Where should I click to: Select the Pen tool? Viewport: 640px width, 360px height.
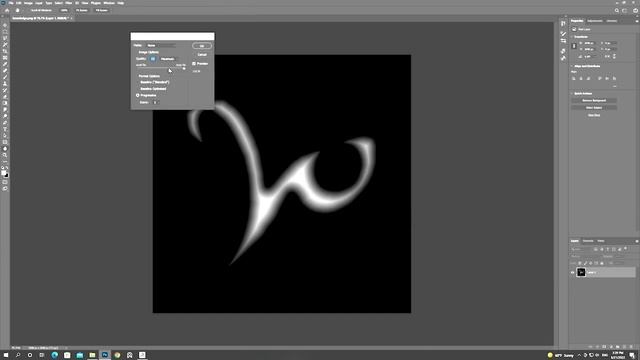pos(5,122)
